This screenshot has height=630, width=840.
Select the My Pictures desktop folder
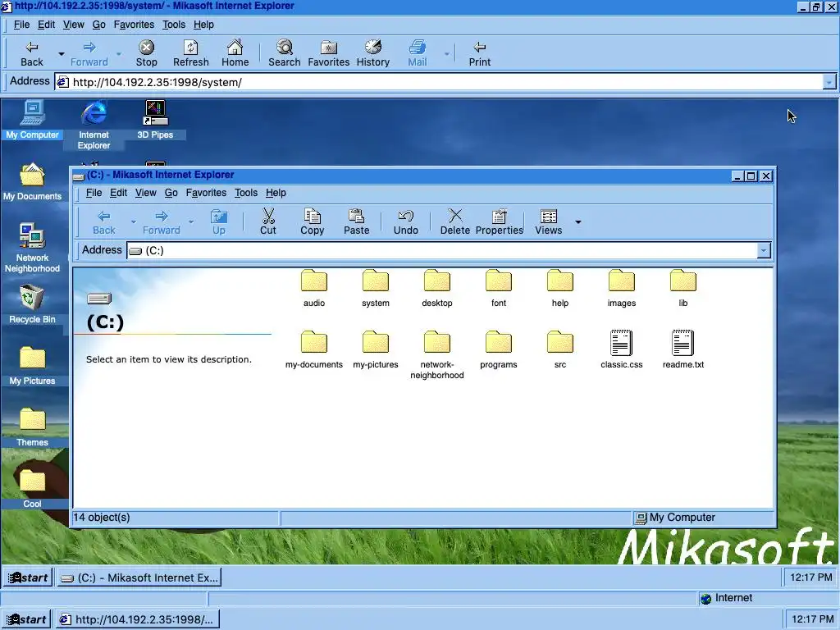pyautogui.click(x=32, y=366)
